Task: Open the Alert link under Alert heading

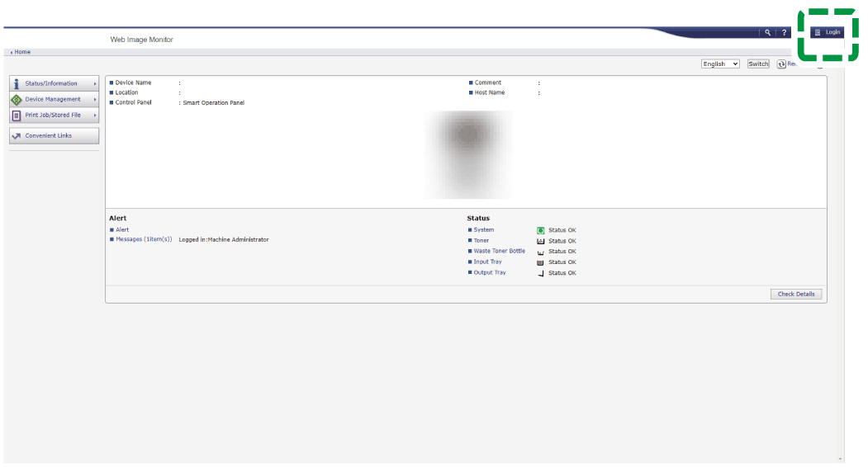Action: pyautogui.click(x=122, y=230)
